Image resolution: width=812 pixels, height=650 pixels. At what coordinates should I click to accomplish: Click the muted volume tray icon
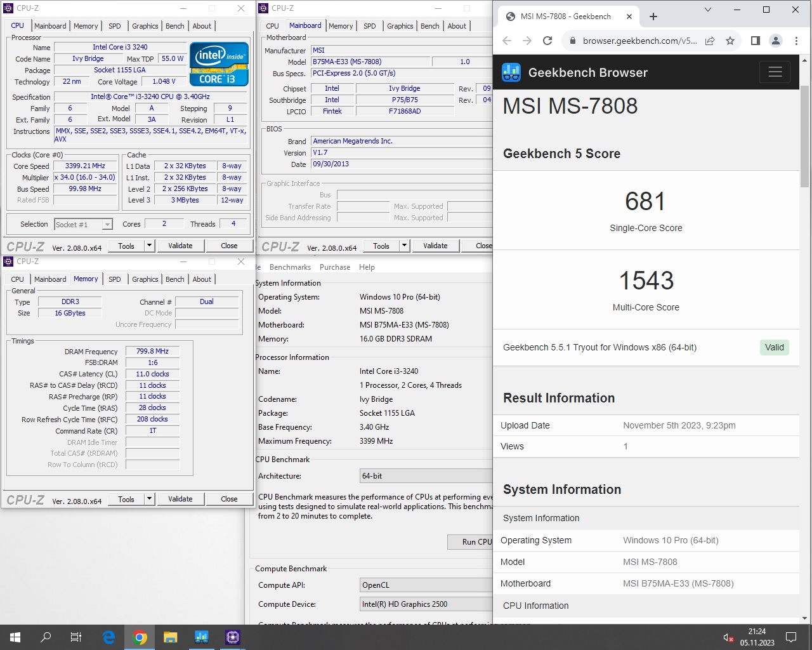pos(728,637)
